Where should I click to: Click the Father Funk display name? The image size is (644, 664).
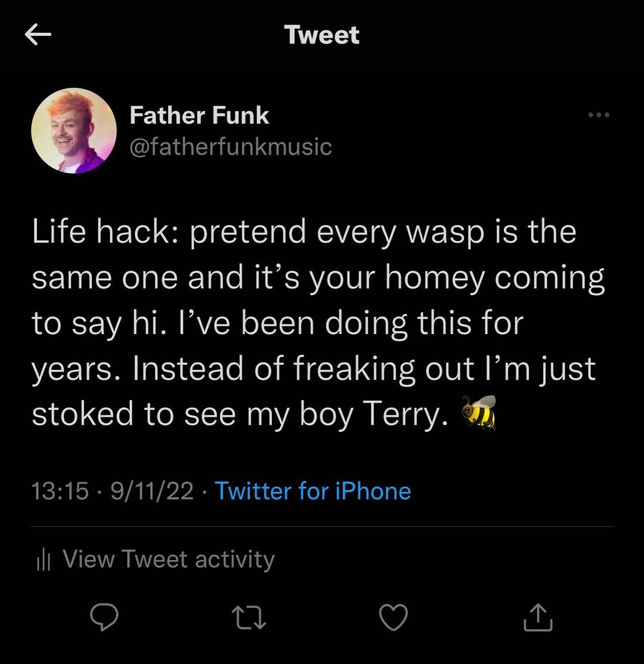point(199,115)
